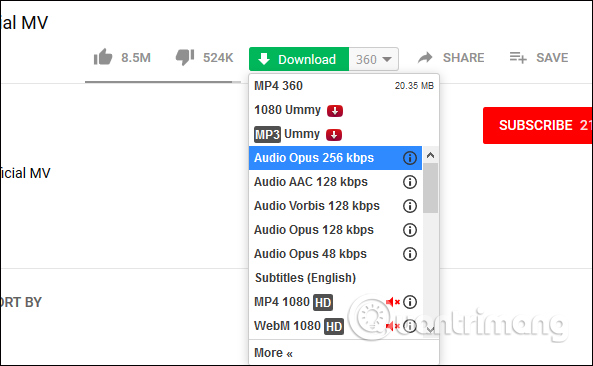
Task: Select Audio Vorbis 128 kbps option
Action: (335, 206)
